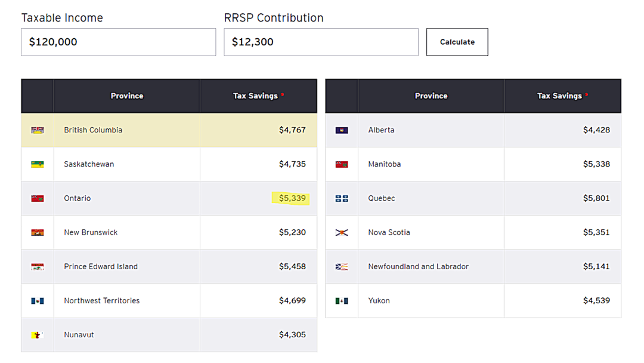
Task: Click the Newfoundland and Labrador province name
Action: pyautogui.click(x=418, y=267)
